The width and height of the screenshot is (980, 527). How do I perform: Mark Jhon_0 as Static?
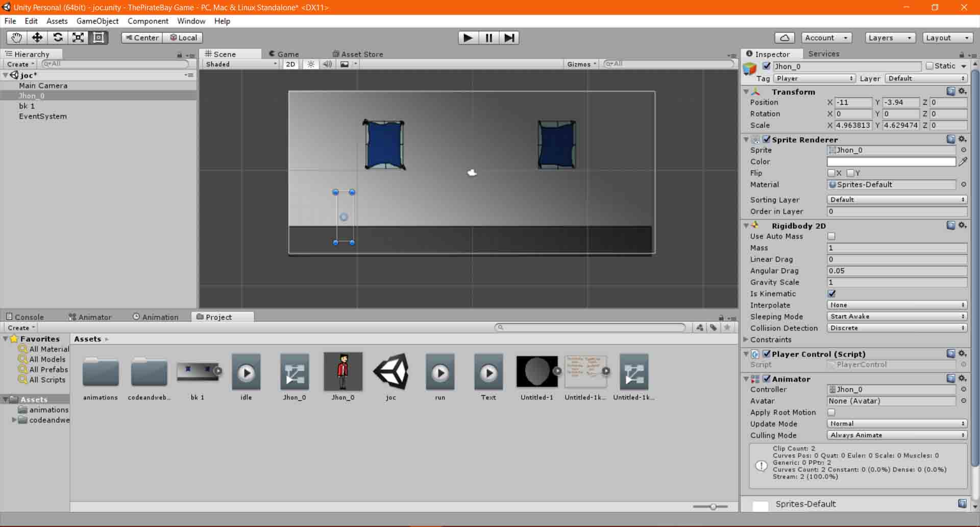929,66
